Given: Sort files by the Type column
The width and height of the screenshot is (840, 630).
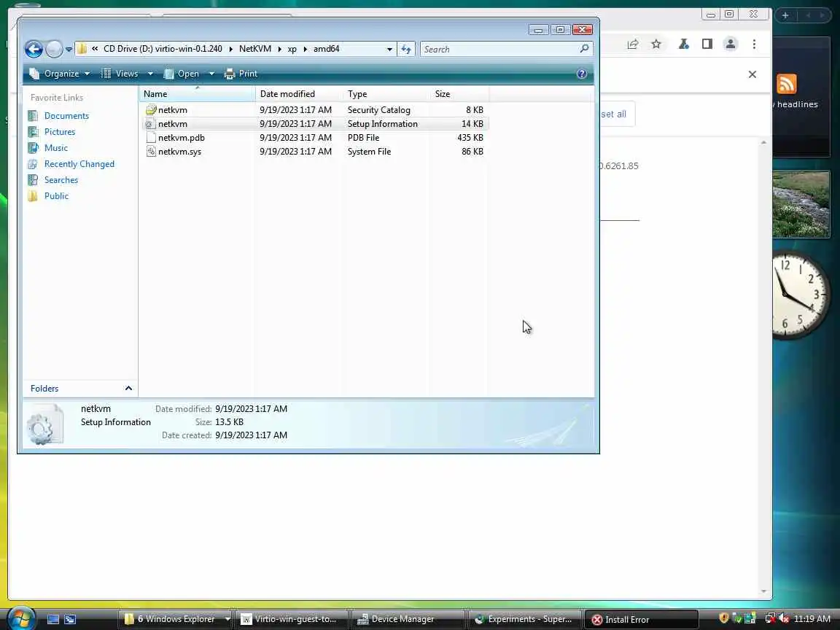Looking at the screenshot, I should pyautogui.click(x=386, y=94).
